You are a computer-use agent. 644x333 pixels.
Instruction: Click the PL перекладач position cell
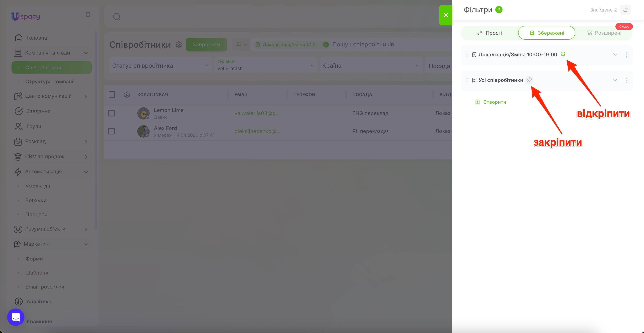point(371,131)
